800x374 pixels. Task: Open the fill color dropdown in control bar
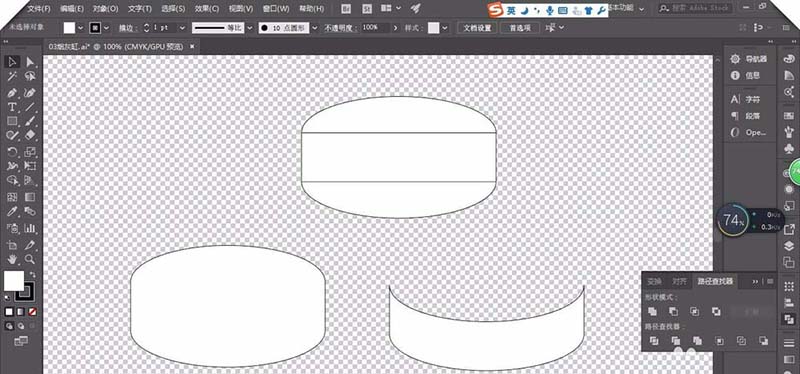click(81, 28)
